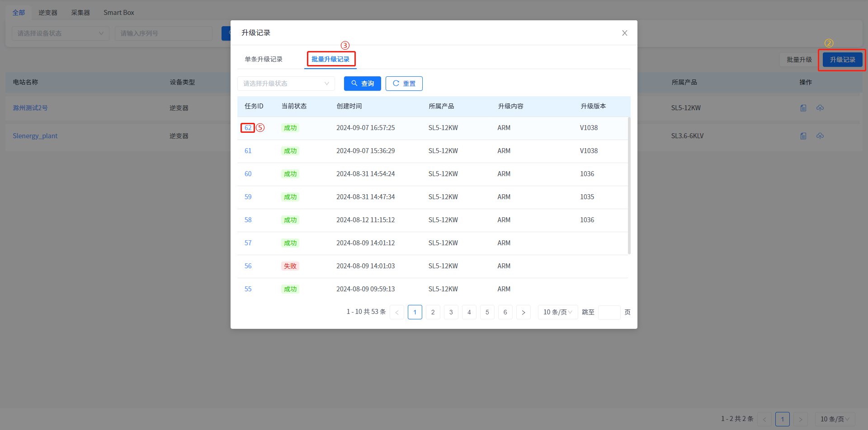
Task: Click next page arrow in main list pagination
Action: pyautogui.click(x=800, y=419)
